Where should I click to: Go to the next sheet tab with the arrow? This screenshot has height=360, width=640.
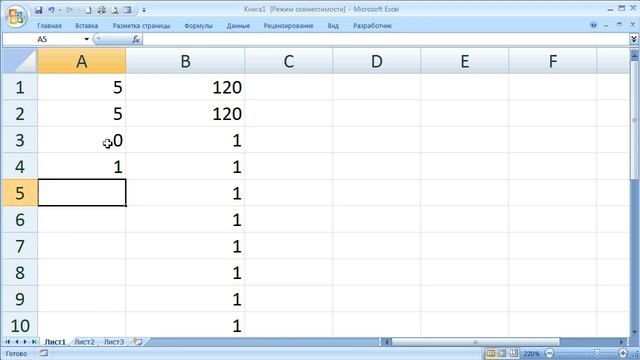(25, 342)
